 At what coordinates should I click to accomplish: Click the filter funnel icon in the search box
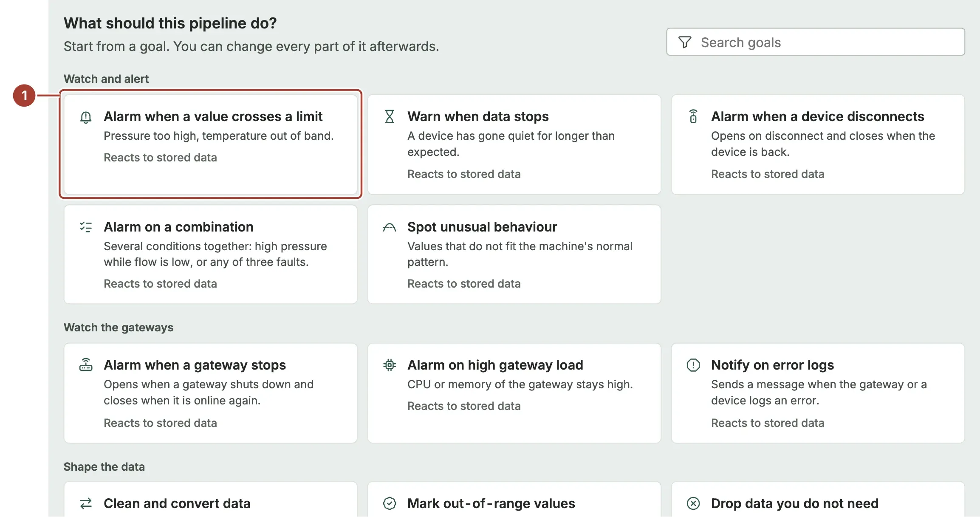click(x=685, y=42)
